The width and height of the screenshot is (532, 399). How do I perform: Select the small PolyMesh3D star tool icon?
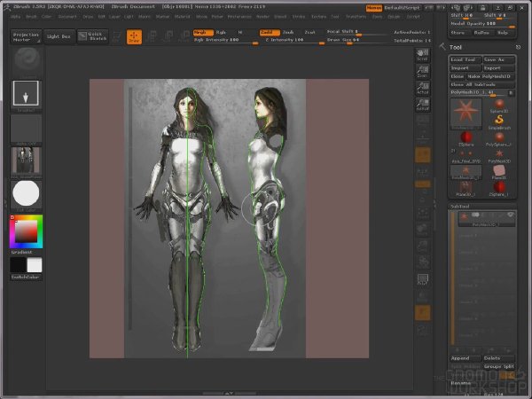coord(498,156)
